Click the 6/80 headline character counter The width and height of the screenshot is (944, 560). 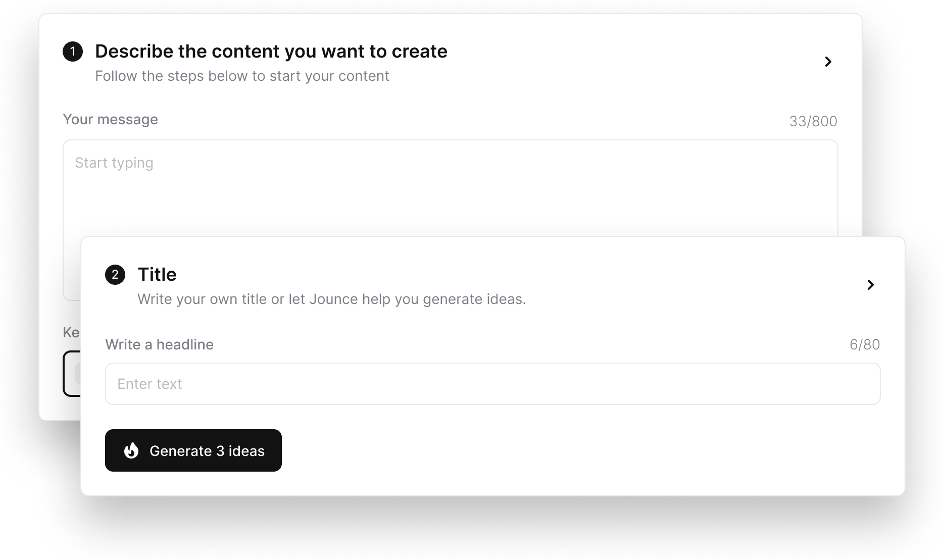(864, 344)
